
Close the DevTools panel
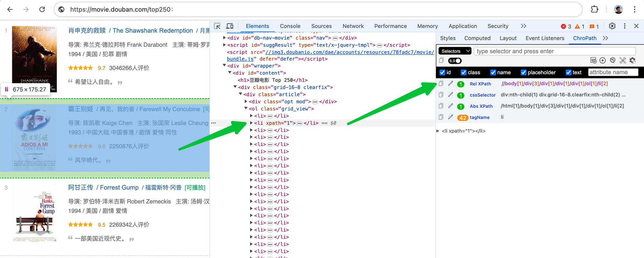click(x=636, y=26)
